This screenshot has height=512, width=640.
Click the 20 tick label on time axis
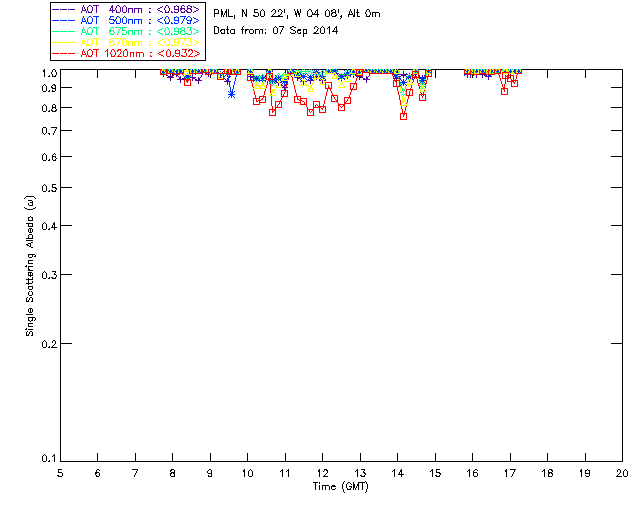tap(622, 473)
